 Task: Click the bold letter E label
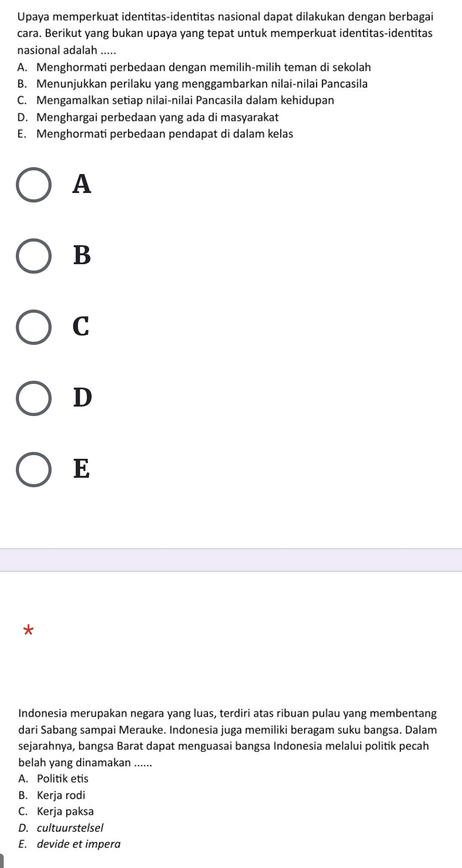[82, 469]
